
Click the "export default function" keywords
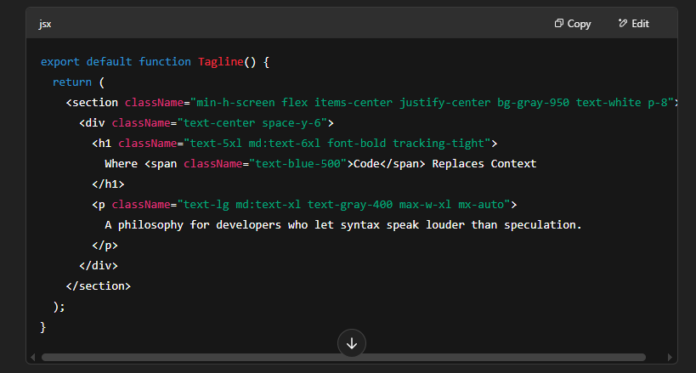[116, 62]
